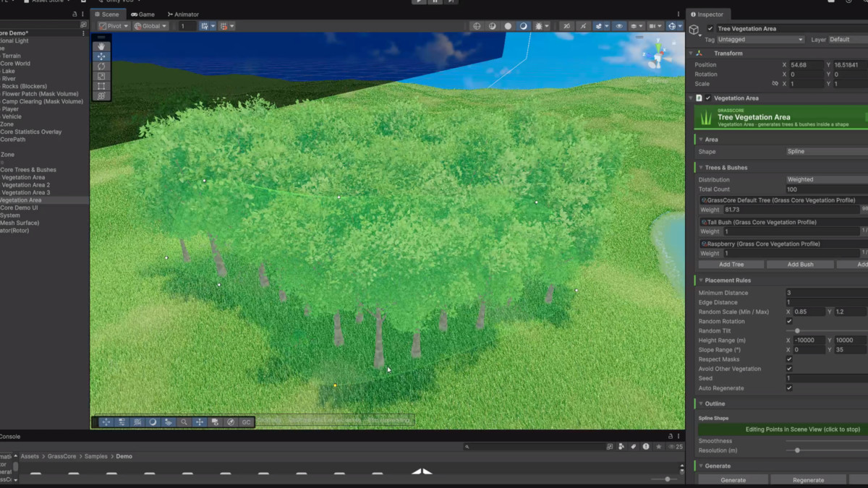
Task: Select the Transform tool
Action: tap(101, 95)
